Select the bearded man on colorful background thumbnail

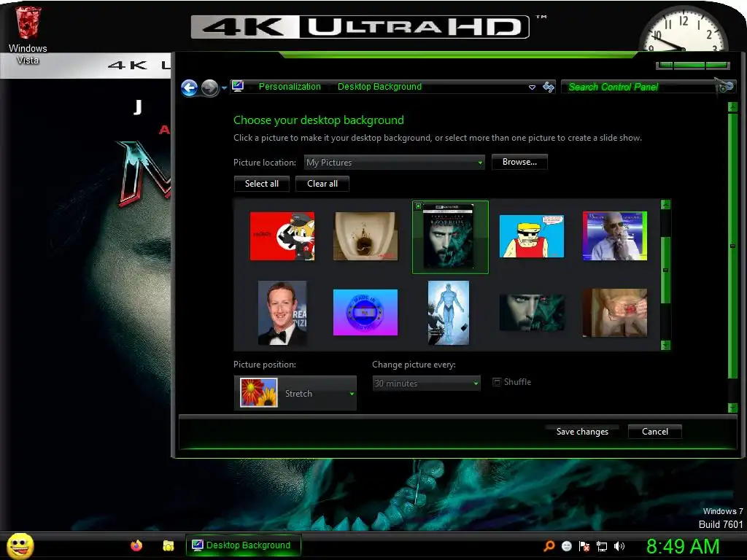(x=614, y=236)
